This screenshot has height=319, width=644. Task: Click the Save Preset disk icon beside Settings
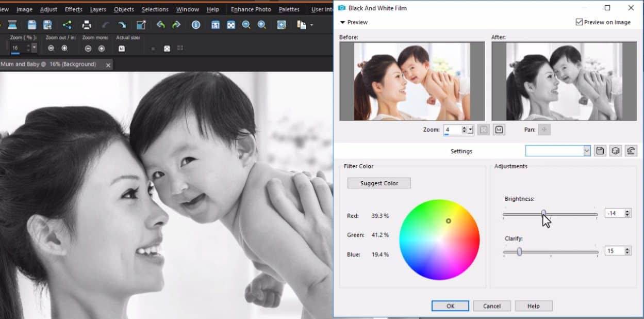tap(599, 151)
